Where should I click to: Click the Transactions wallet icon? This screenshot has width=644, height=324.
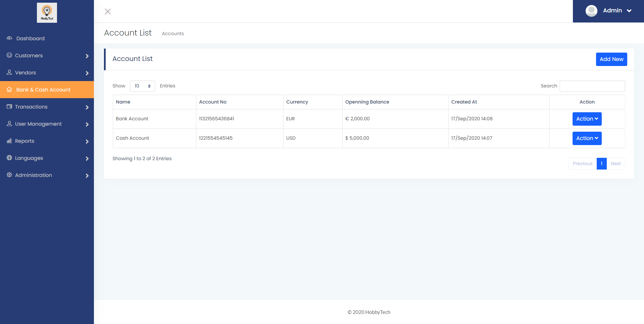click(x=9, y=107)
